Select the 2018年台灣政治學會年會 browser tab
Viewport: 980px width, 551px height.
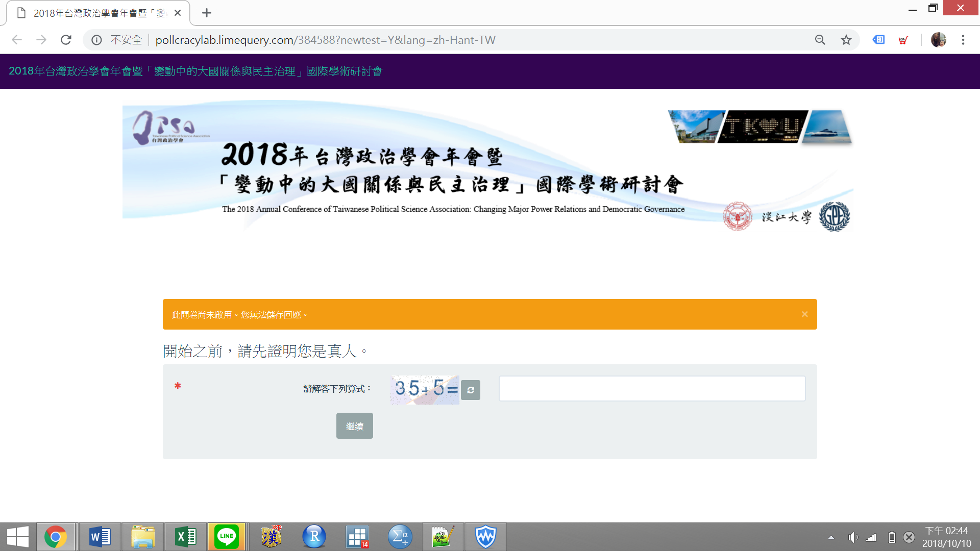[x=97, y=13]
